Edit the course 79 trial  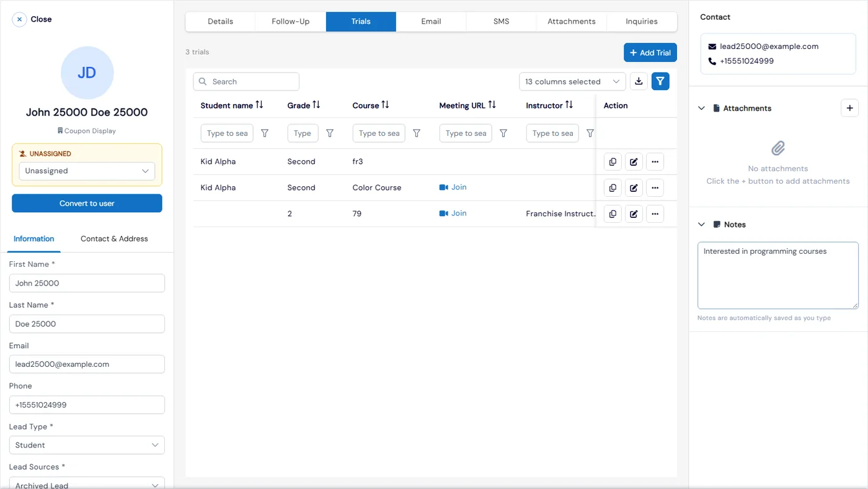click(634, 214)
